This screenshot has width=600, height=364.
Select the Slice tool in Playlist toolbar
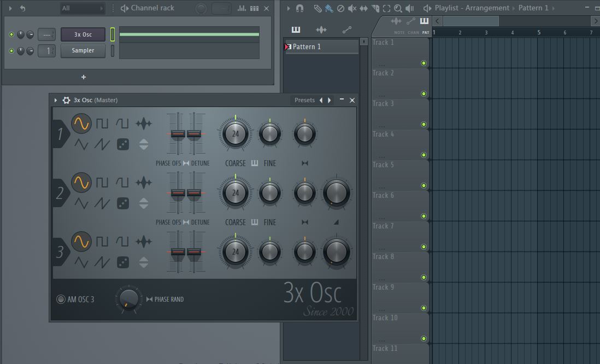375,8
